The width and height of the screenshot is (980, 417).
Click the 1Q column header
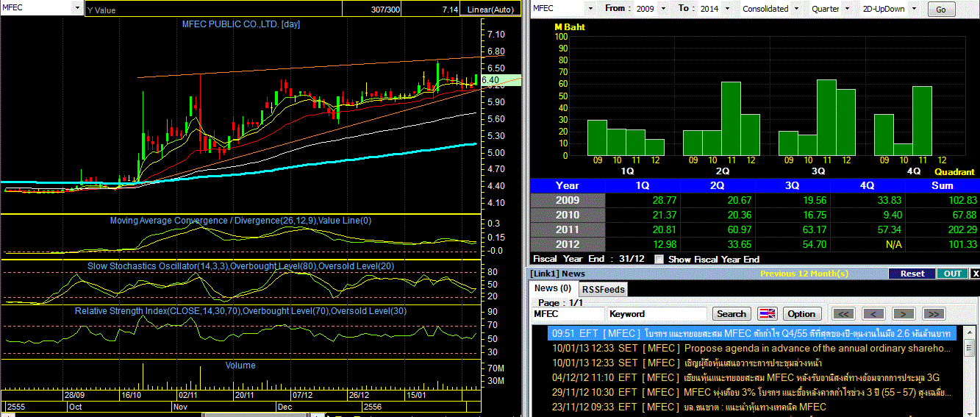pyautogui.click(x=642, y=185)
